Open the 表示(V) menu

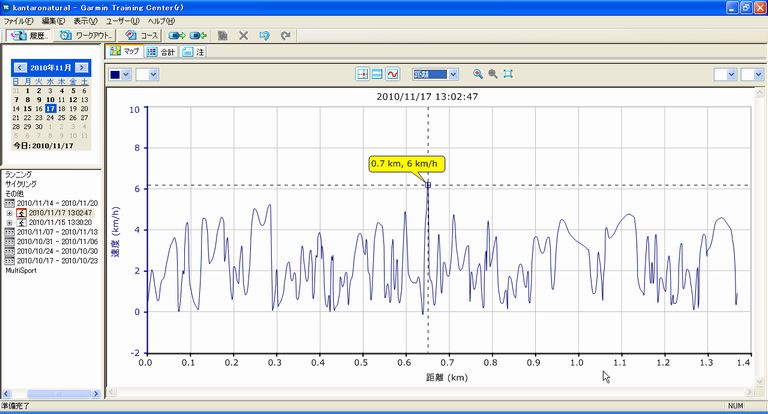(85, 21)
